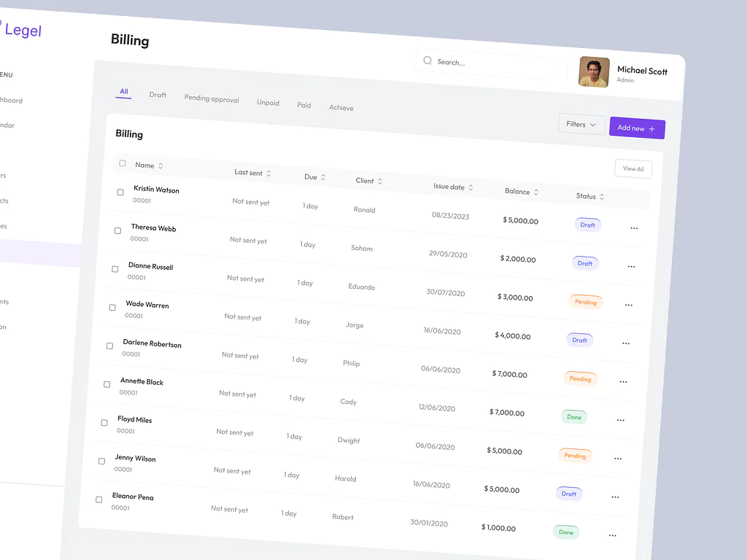747x560 pixels.
Task: Expand the Filters dropdown
Action: coord(581,125)
